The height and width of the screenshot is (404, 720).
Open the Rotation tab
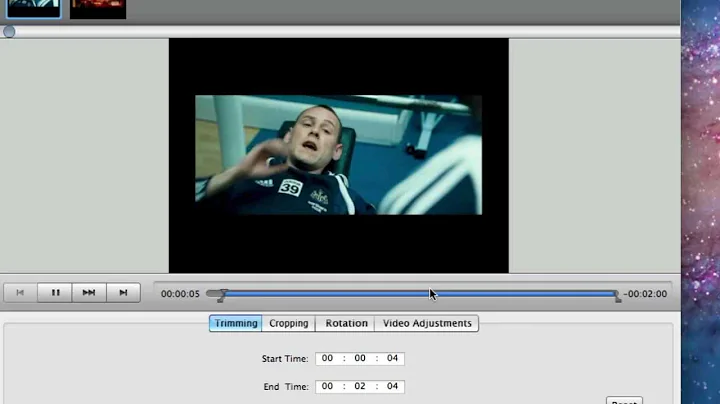pos(346,323)
